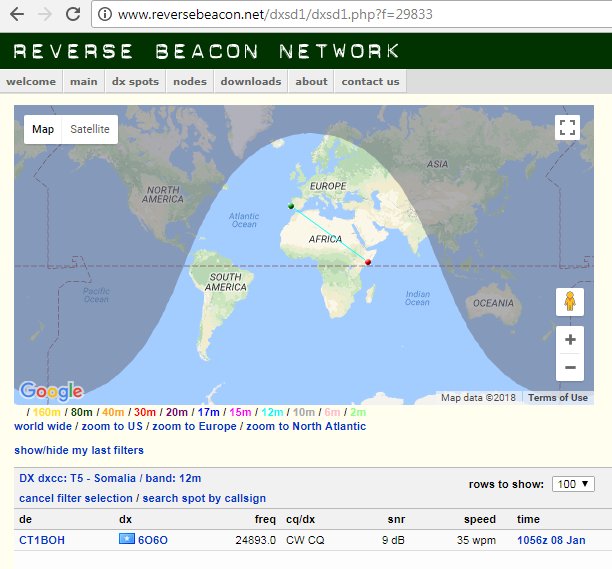Click cancel filter selection
The height and width of the screenshot is (569, 612).
coord(76,498)
